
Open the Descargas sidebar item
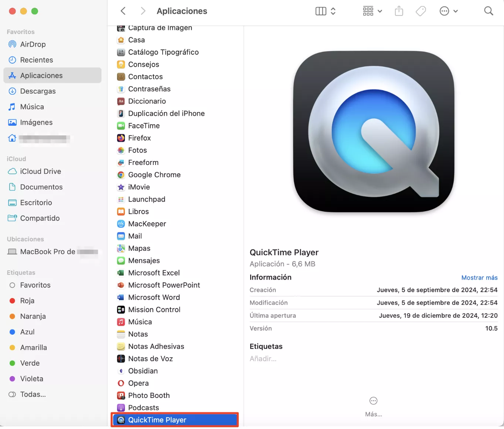pyautogui.click(x=38, y=91)
